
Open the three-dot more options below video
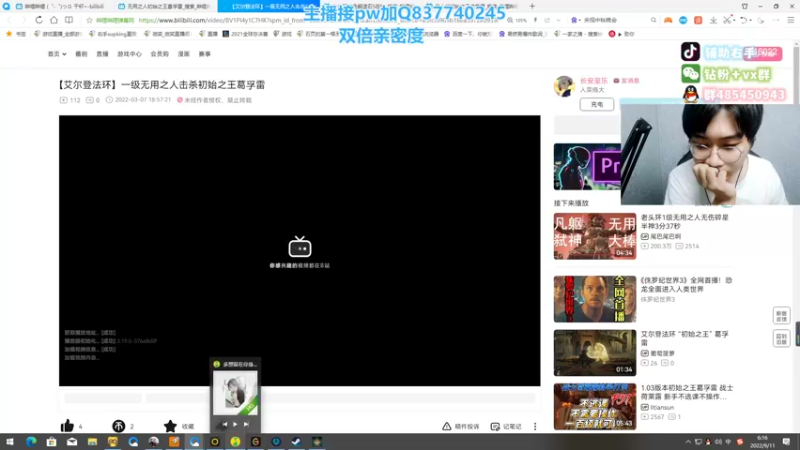pos(535,426)
